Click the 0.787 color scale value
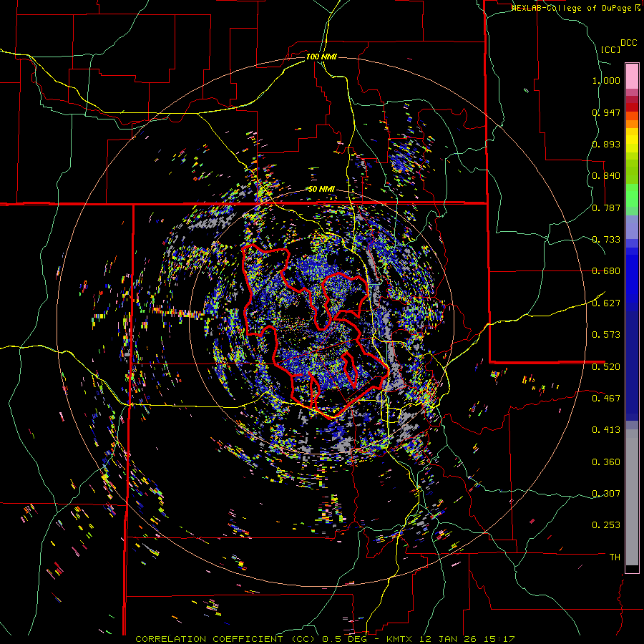Image resolution: width=644 pixels, height=644 pixels. (606, 208)
